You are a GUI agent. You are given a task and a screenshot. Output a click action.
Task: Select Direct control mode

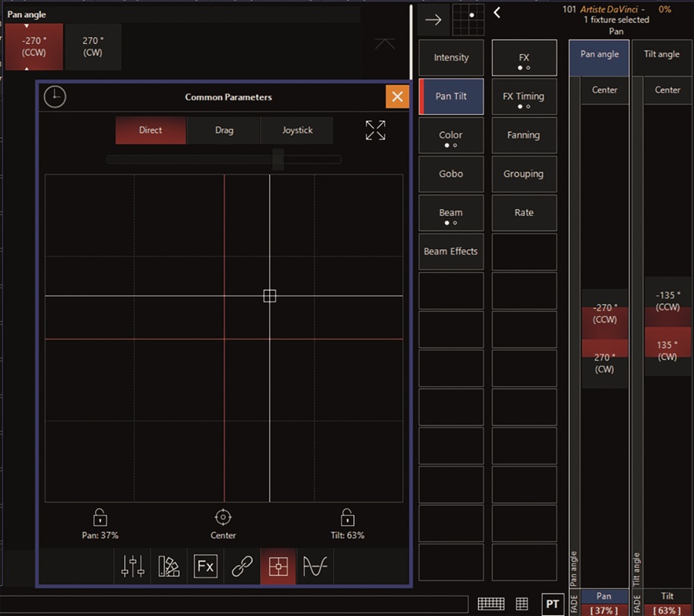[x=150, y=130]
